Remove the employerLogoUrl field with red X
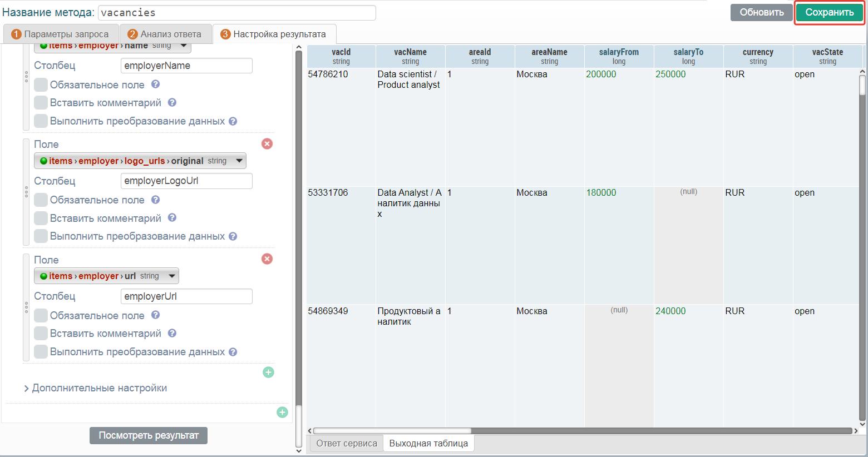Screen dimensions: 868x457 (267, 144)
